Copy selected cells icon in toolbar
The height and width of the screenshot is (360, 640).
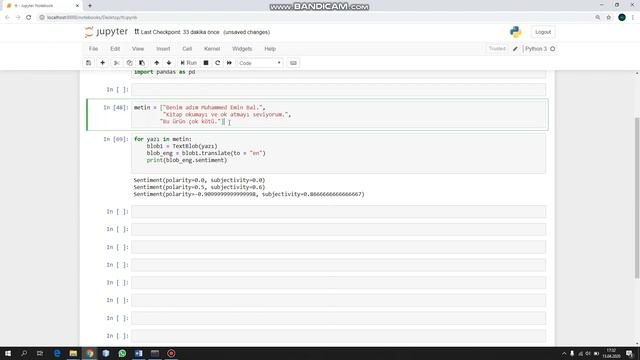[129, 63]
